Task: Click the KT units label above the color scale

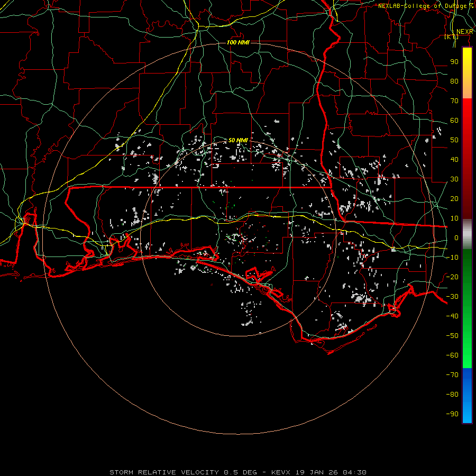Action: 452,36
